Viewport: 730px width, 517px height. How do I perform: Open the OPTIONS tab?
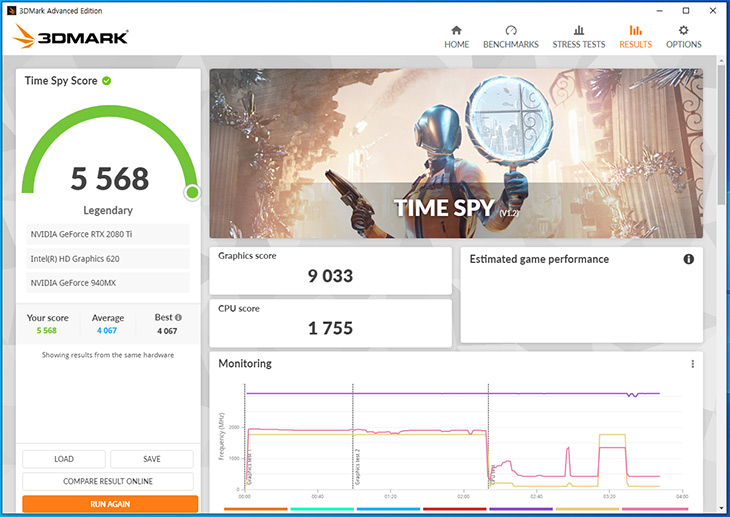click(x=683, y=37)
